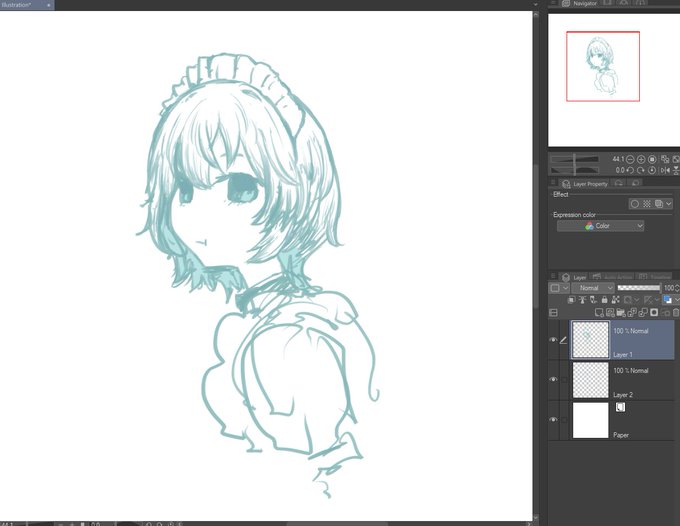Toggle the two-pane layer view icon
The image size is (680, 526).
tap(553, 313)
